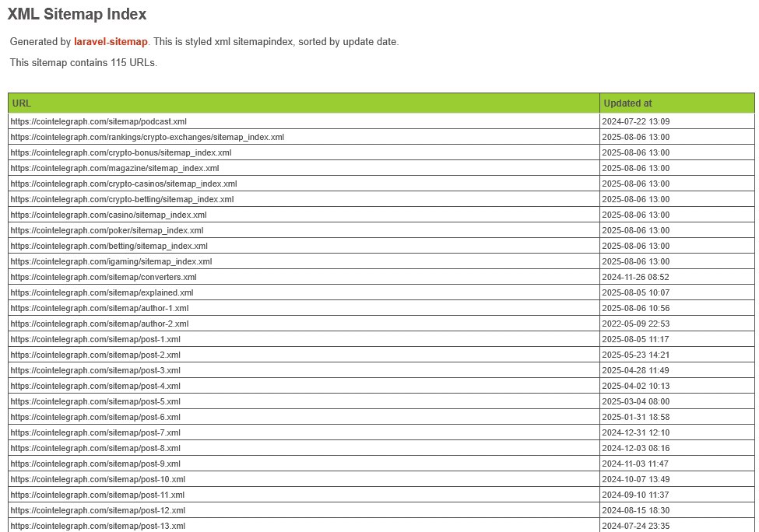Open the laravel-sitemap link
The height and width of the screenshot is (532, 759).
[x=111, y=41]
